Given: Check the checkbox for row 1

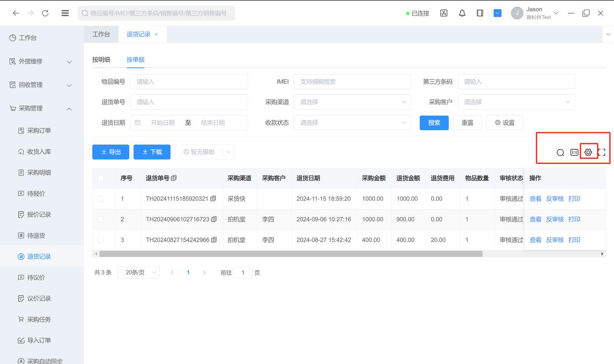Looking at the screenshot, I should pos(101,199).
